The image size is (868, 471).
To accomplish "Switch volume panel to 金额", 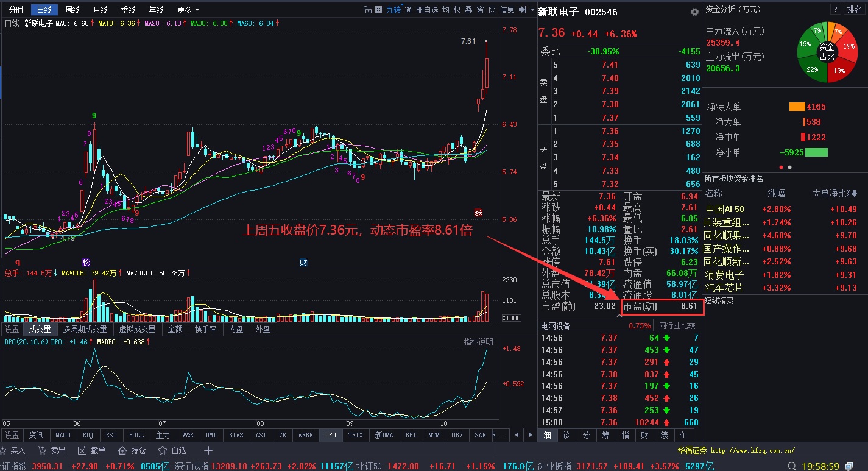I will 175,329.
